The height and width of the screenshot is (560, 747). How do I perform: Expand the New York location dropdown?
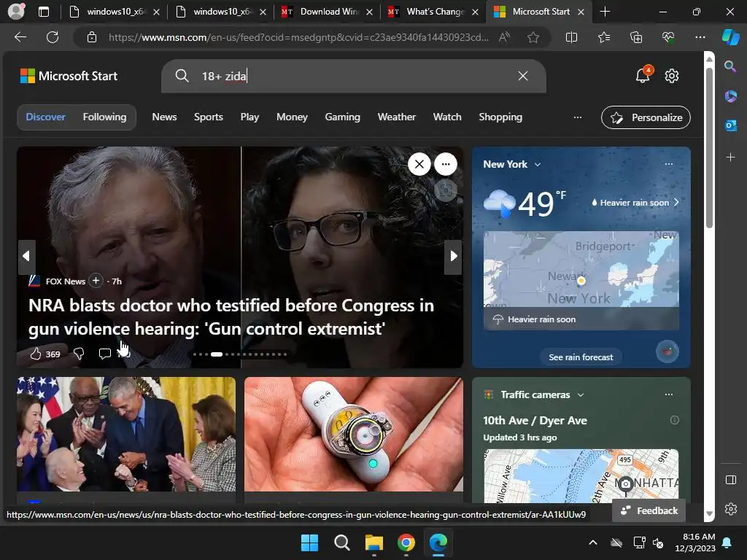coord(538,164)
